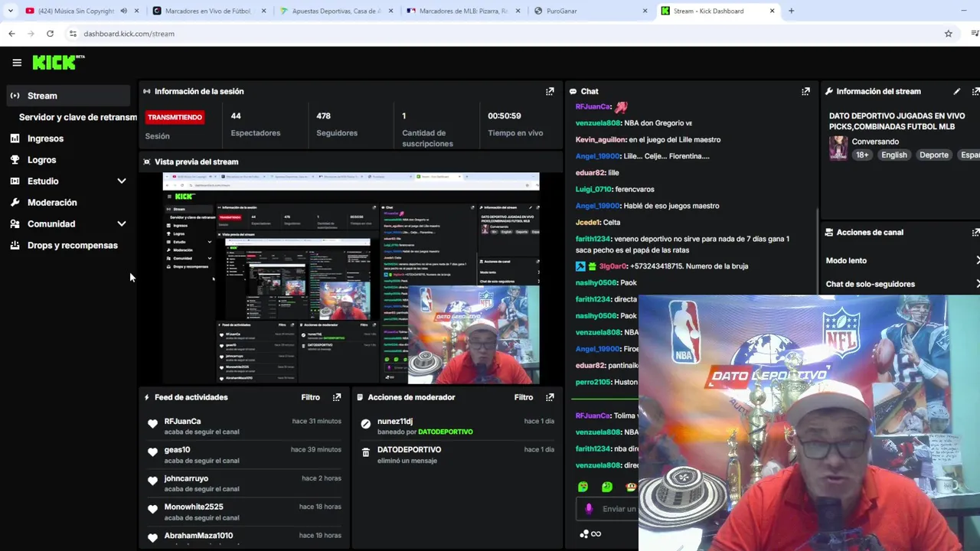Pop out Información del stream panel

(x=975, y=92)
